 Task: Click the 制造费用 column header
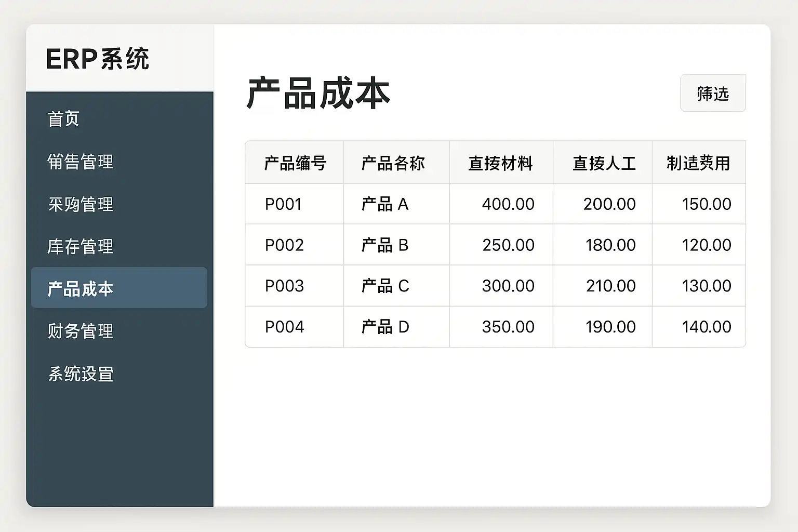[698, 163]
